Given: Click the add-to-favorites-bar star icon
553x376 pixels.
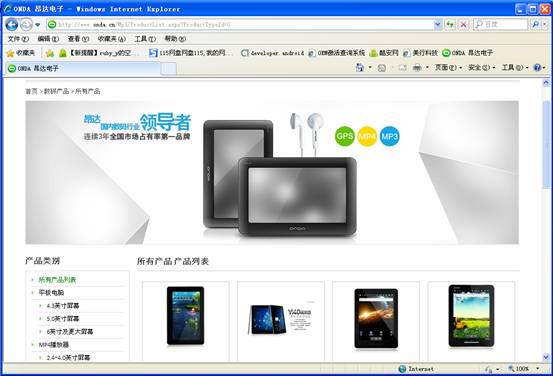Looking at the screenshot, I should pos(50,53).
